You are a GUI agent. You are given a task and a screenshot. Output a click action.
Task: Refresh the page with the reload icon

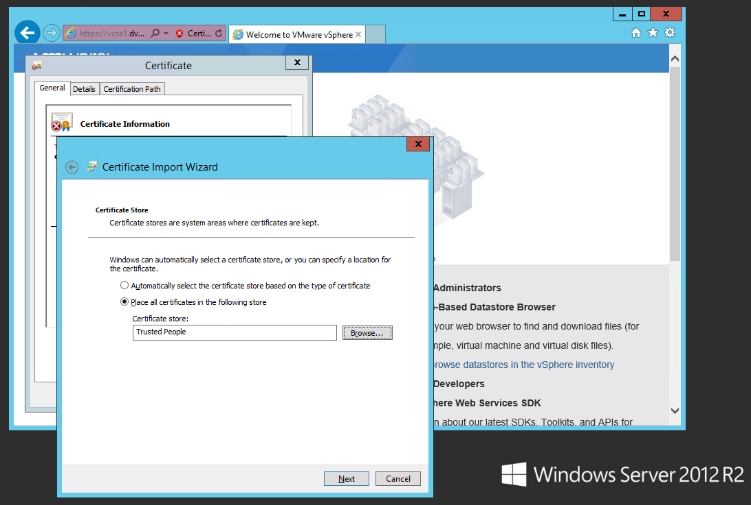tap(218, 33)
